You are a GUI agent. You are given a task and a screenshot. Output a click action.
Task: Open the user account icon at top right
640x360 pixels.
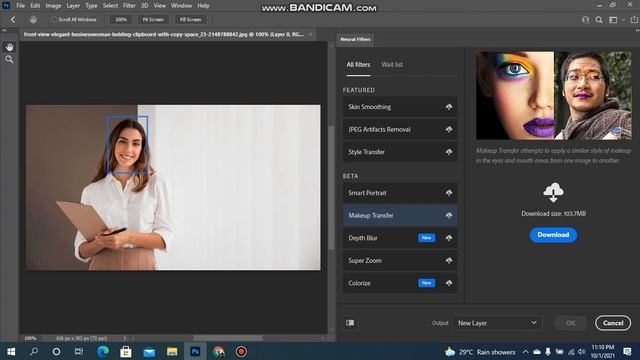585,20
